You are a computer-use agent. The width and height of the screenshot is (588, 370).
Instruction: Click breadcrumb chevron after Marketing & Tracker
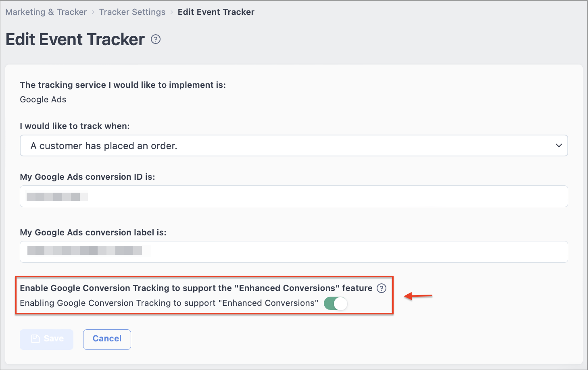pyautogui.click(x=93, y=12)
